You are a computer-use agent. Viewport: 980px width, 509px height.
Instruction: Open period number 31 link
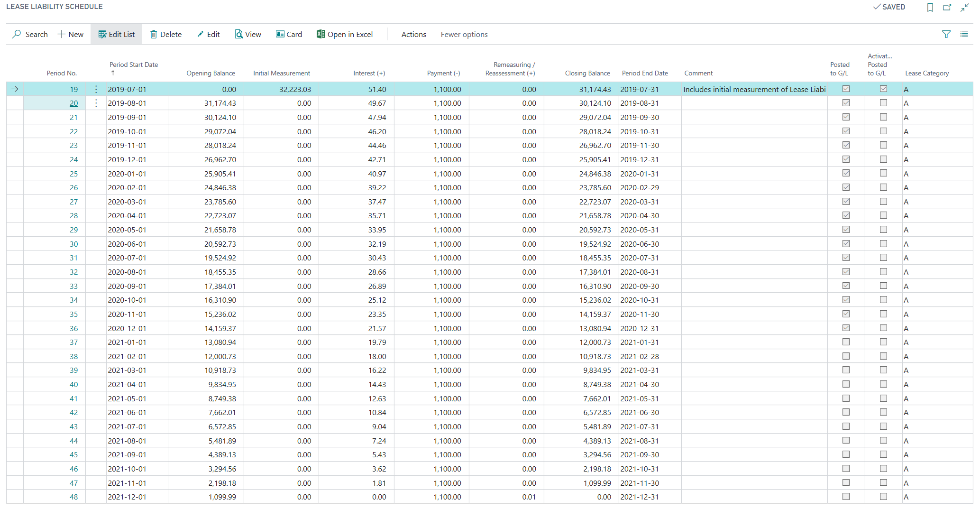click(74, 258)
